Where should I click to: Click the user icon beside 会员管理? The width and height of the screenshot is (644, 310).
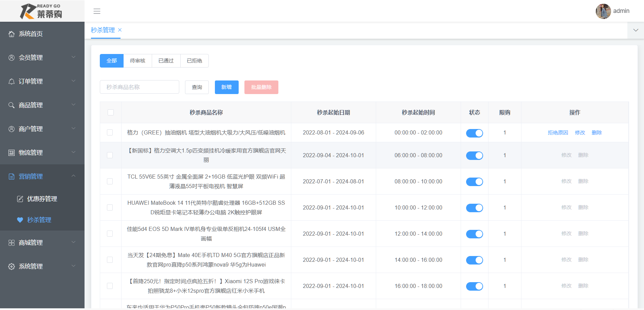click(x=12, y=58)
